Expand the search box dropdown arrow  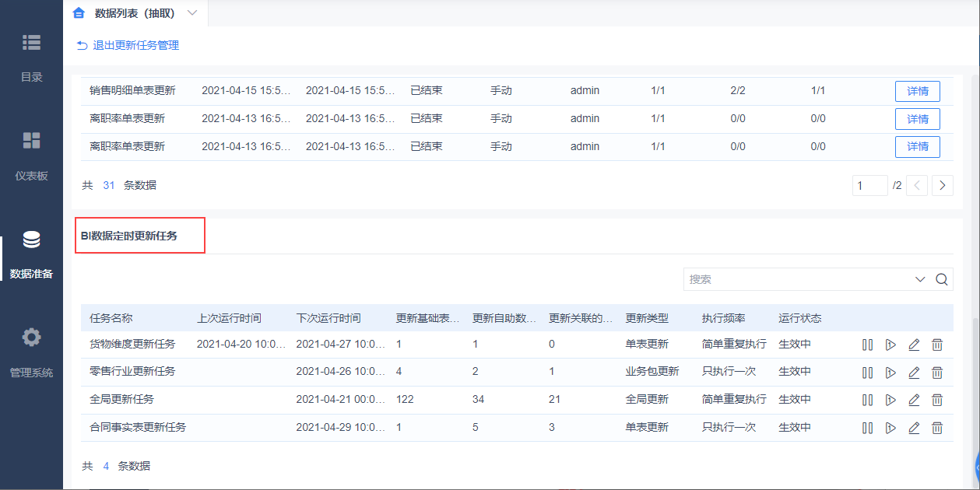(920, 279)
